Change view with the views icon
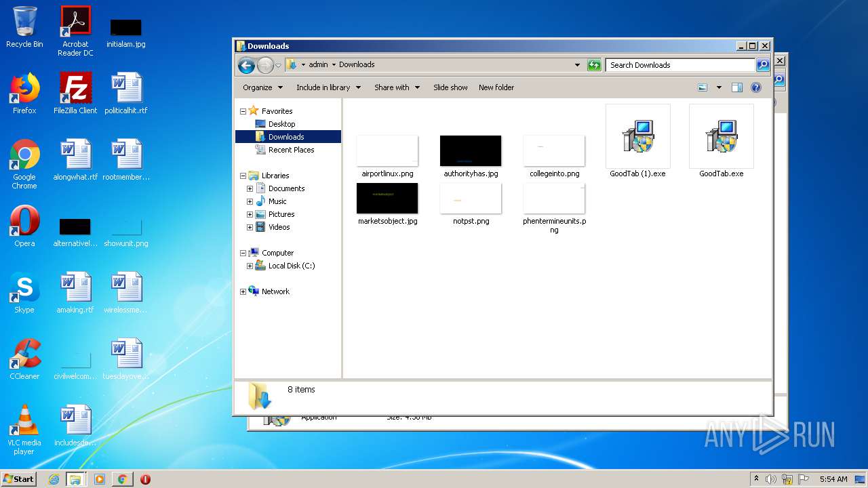This screenshot has width=868, height=488. (703, 87)
